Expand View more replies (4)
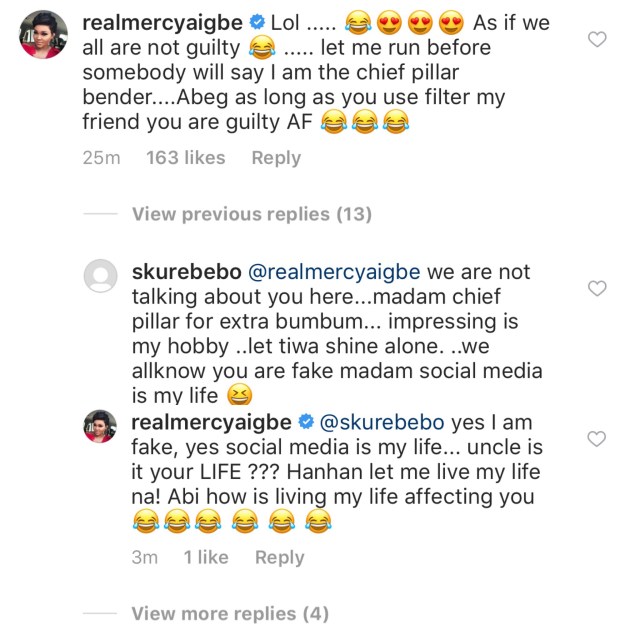640x640 pixels. (229, 613)
